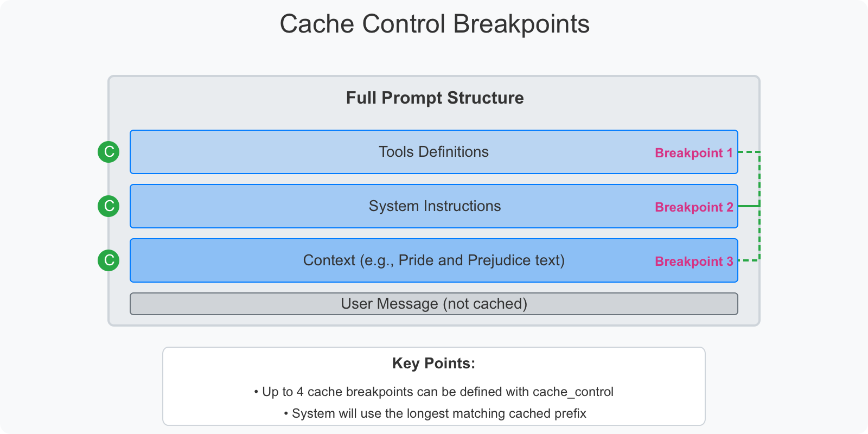Click the Breakpoint 1 label
The image size is (868, 434).
[694, 153]
